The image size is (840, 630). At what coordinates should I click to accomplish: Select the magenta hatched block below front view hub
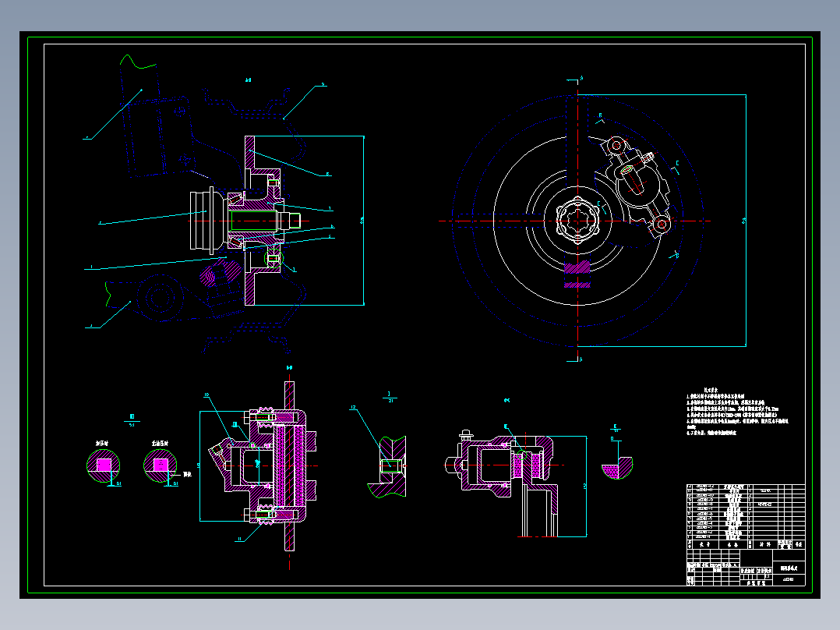[x=577, y=274]
